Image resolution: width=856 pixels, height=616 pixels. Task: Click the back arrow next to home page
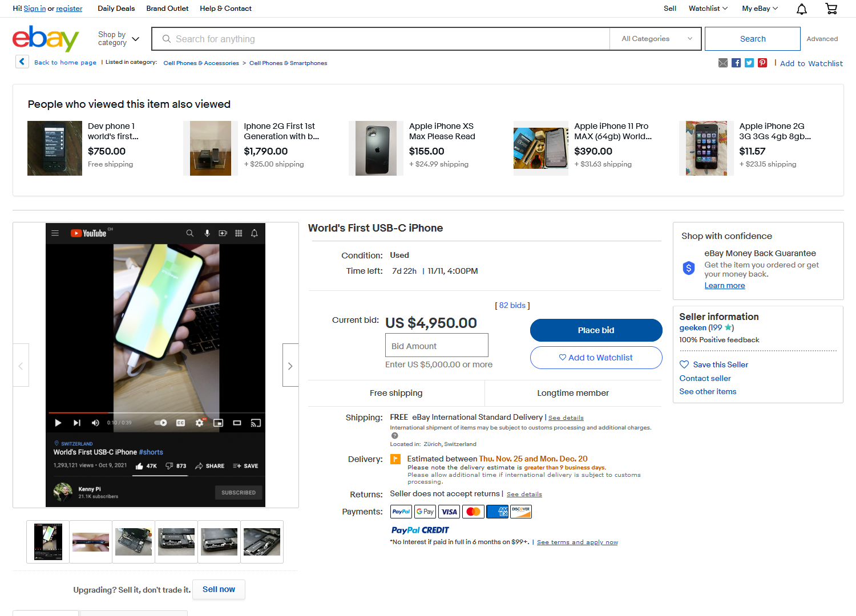(22, 62)
